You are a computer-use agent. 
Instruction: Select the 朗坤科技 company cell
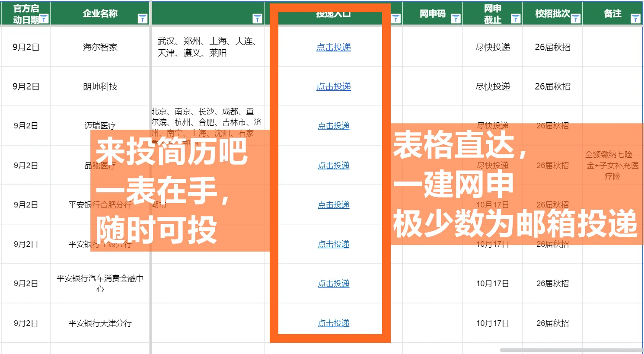click(x=100, y=86)
